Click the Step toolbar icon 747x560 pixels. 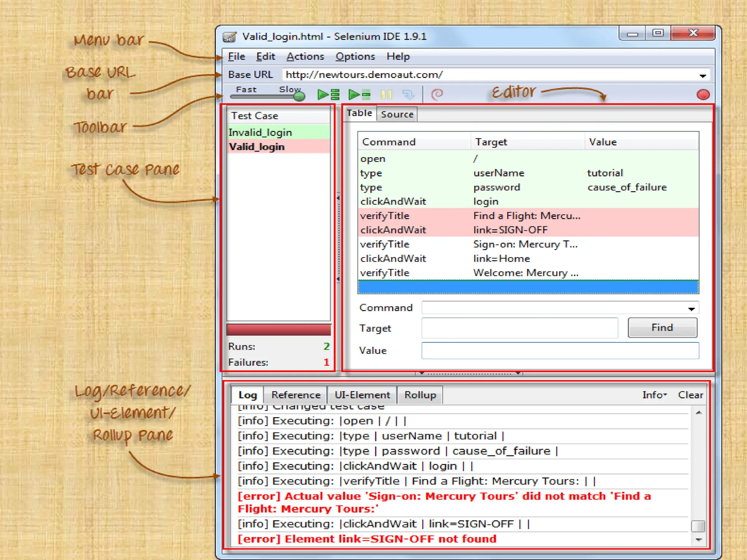(x=408, y=95)
